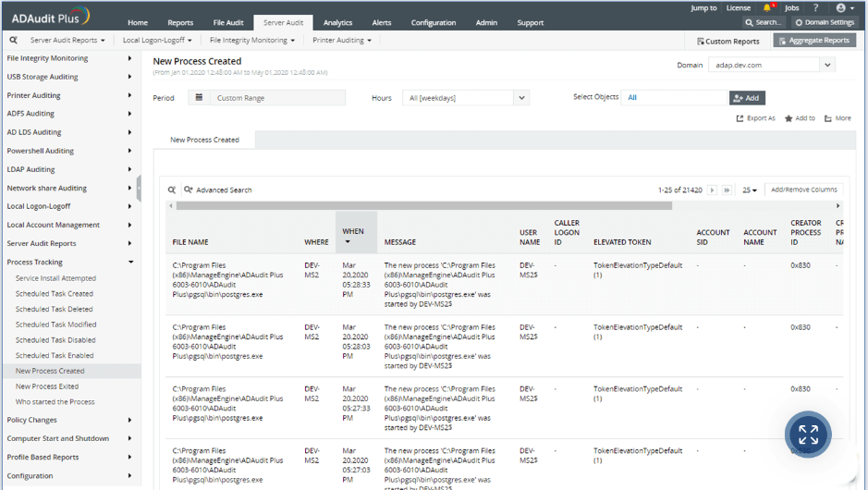This screenshot has height=490, width=868.
Task: Open the Hours dropdown
Action: 466,98
